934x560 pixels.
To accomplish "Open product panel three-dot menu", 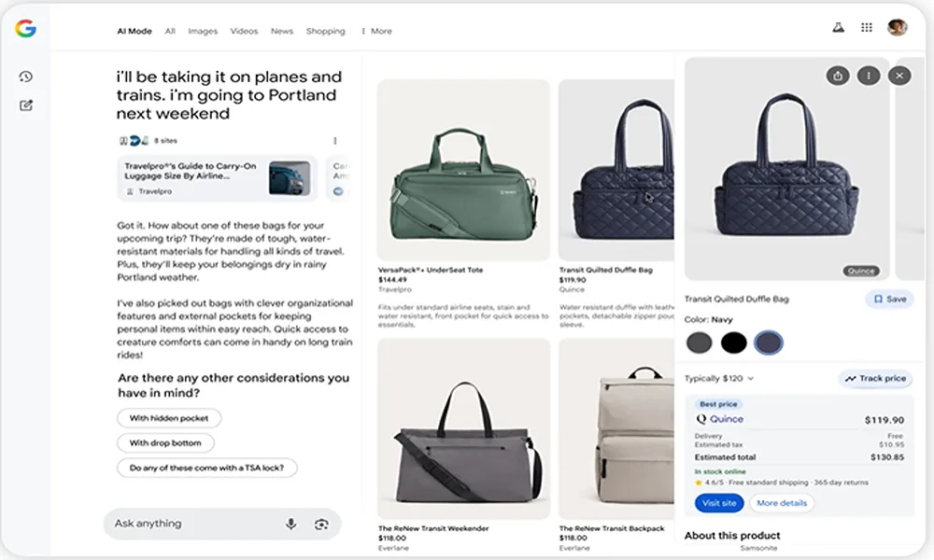I will pos(869,76).
